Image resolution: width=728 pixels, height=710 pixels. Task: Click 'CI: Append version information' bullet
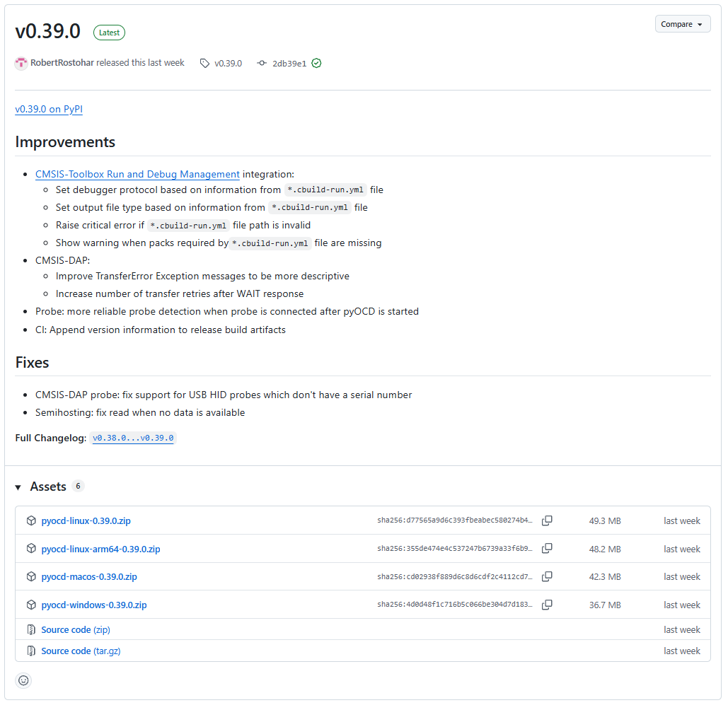coord(160,330)
